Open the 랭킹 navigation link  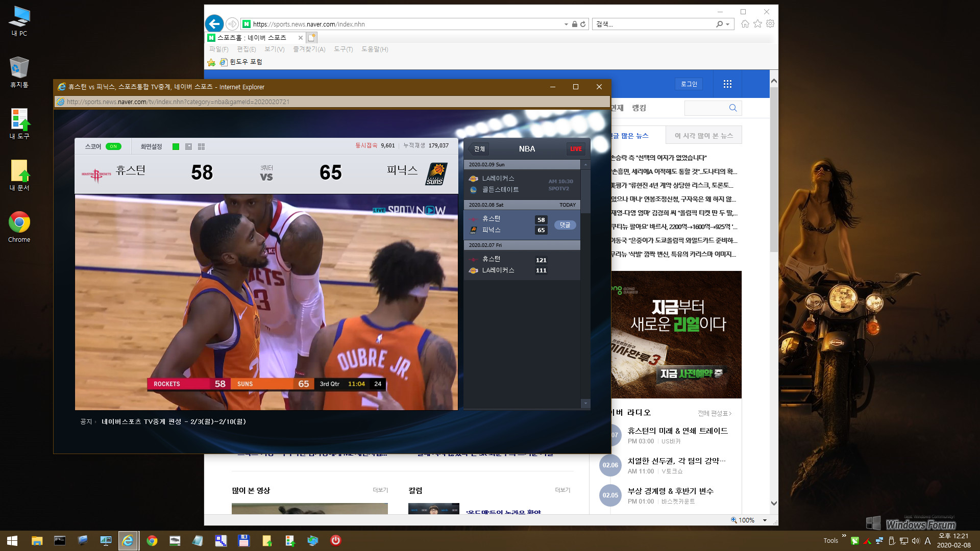(x=639, y=108)
